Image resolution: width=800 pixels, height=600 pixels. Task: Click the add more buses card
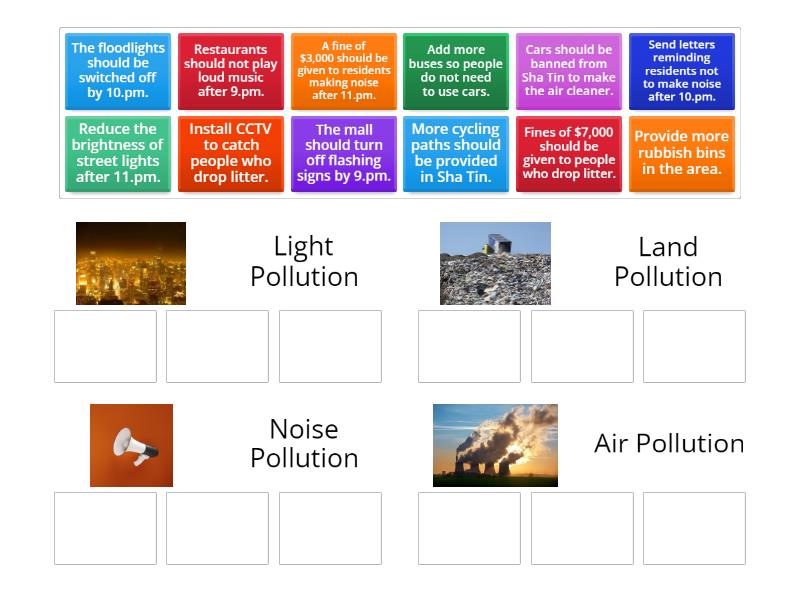click(454, 67)
